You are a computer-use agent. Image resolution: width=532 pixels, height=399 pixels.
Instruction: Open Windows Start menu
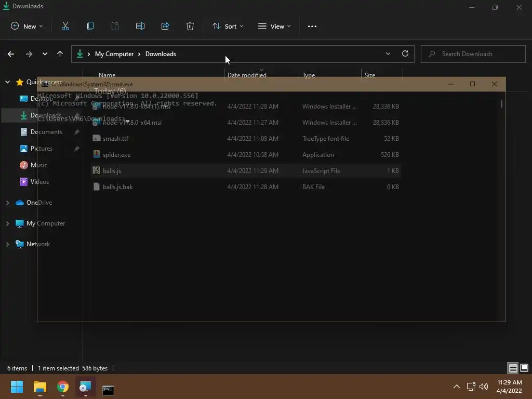tap(17, 387)
